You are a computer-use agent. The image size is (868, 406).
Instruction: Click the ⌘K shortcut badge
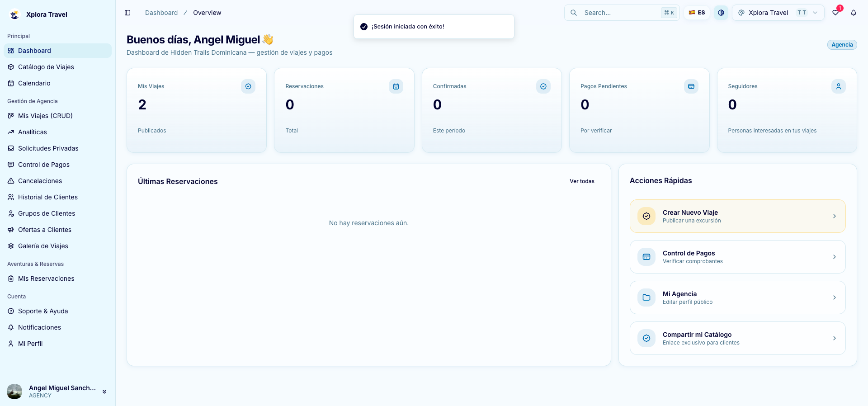coord(669,13)
